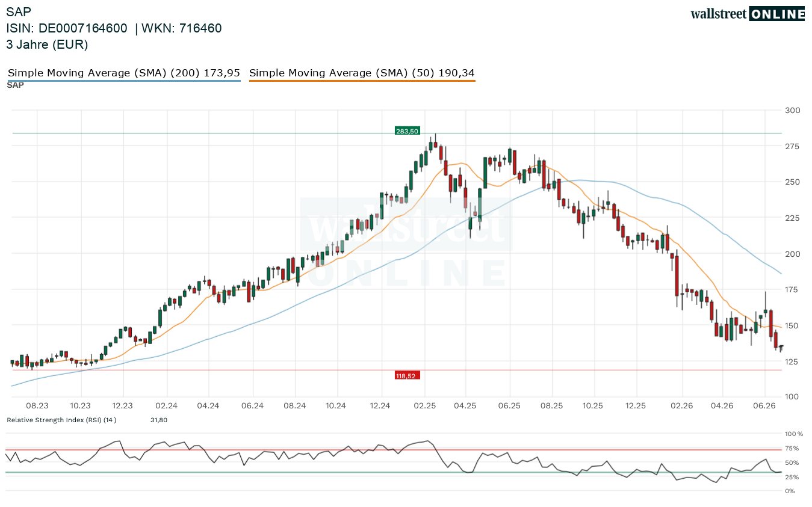Viewport: 812px width, 507px height.
Task: Click the blue SMA 200 legend underline
Action: tap(124, 81)
